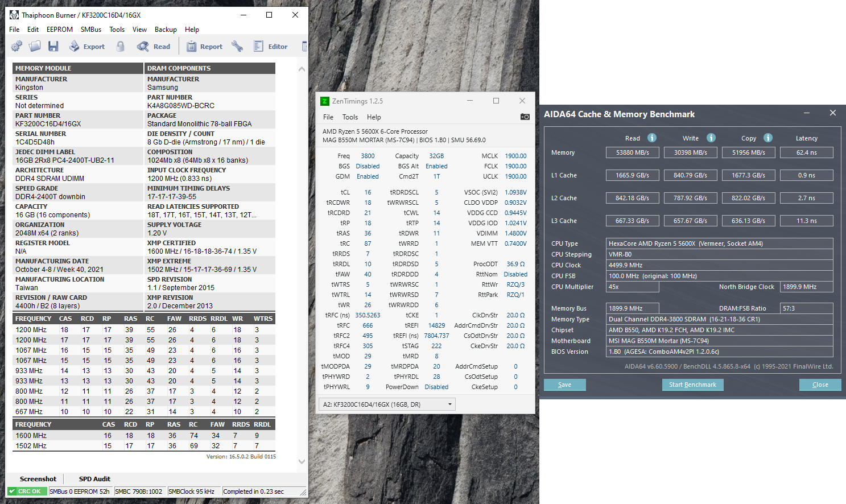Click the 667 MHz frequency row
The height and width of the screenshot is (504, 846).
[x=144, y=412]
